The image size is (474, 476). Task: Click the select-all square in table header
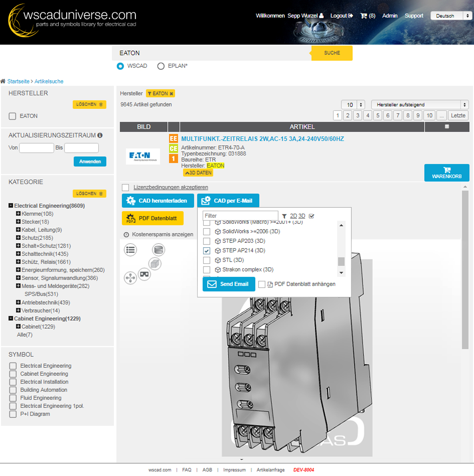(447, 126)
